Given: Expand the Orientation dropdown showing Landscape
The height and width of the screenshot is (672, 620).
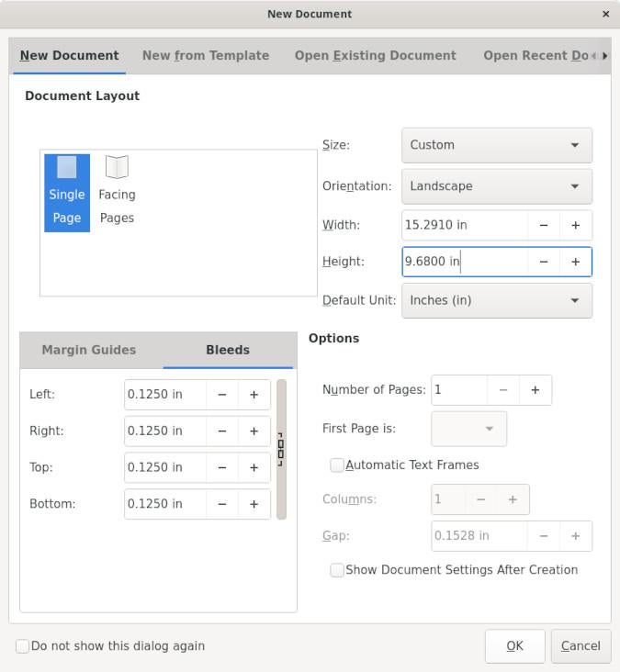Looking at the screenshot, I should (496, 186).
